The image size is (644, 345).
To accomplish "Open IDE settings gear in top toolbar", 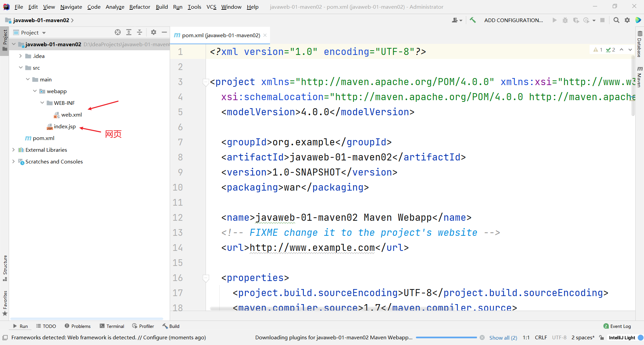I will 627,20.
